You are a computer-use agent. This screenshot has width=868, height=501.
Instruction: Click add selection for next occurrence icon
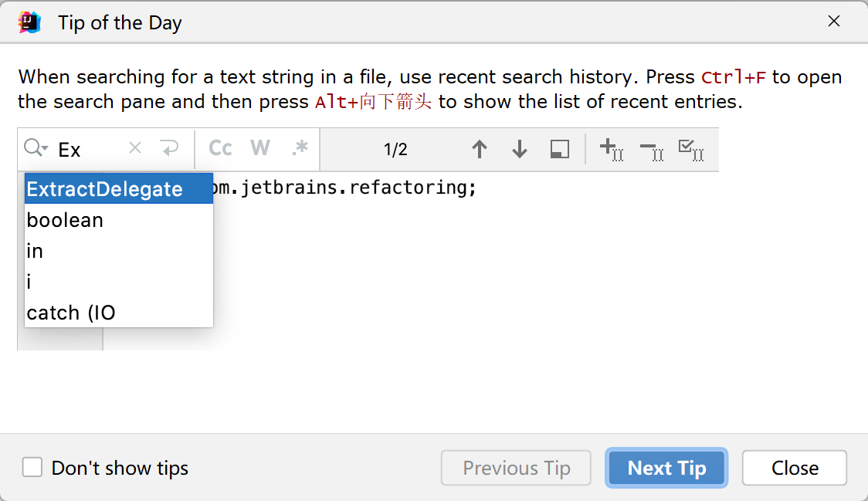coord(612,149)
